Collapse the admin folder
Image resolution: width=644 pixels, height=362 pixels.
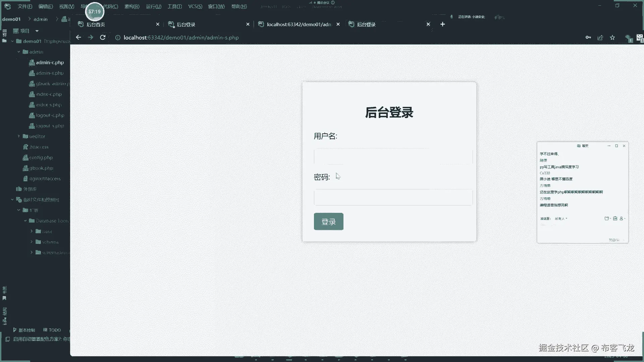click(19, 52)
